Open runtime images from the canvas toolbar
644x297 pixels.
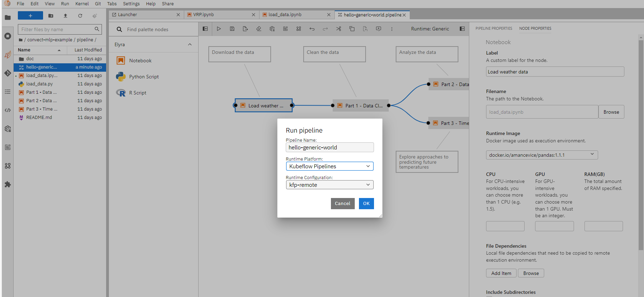coord(285,29)
